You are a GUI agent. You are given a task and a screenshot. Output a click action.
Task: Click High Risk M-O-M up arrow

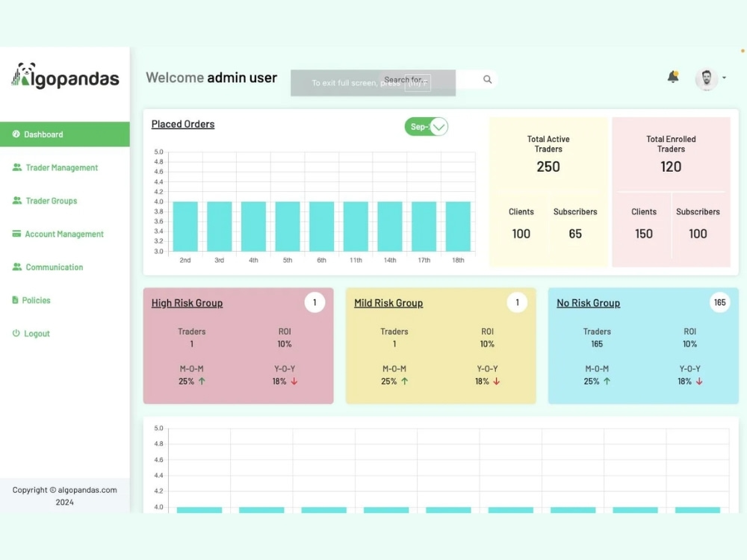[x=202, y=381]
